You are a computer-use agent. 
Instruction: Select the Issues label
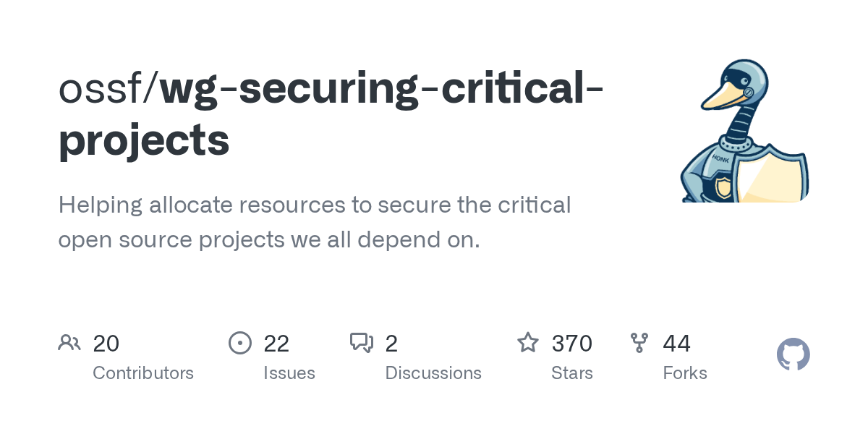click(289, 373)
